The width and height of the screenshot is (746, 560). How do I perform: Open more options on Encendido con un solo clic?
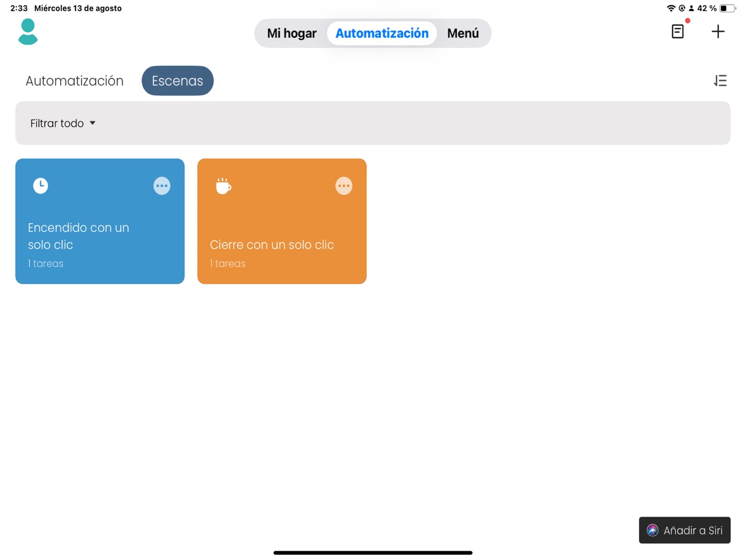coord(162,186)
